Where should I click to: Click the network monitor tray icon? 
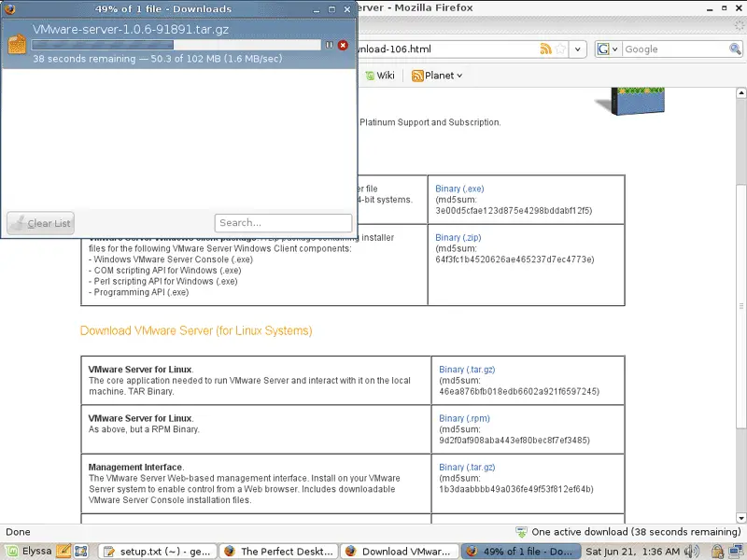736,552
